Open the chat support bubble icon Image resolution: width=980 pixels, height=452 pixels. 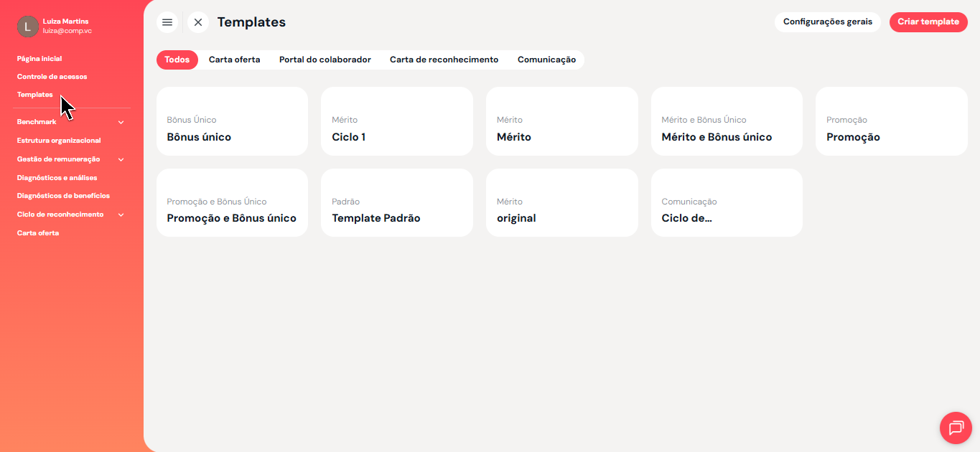(956, 428)
